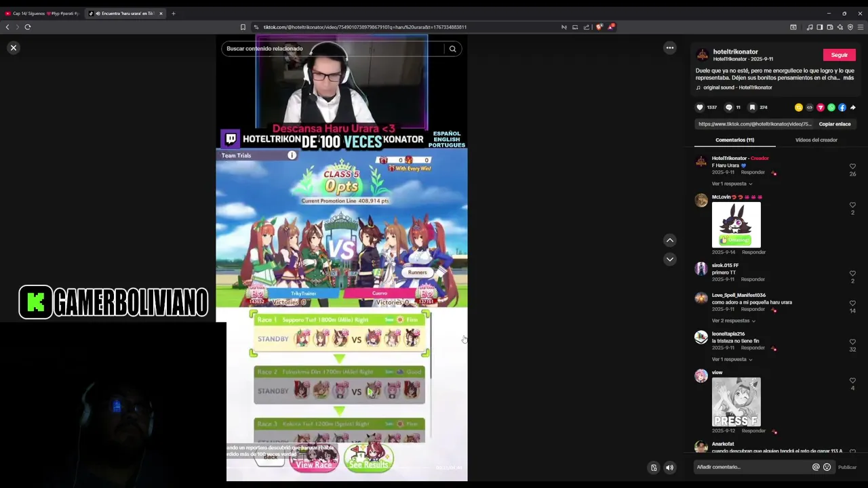The image size is (868, 488).
Task: Switch to 'Cap 14/ Síguenos' browser tab
Action: click(42, 14)
